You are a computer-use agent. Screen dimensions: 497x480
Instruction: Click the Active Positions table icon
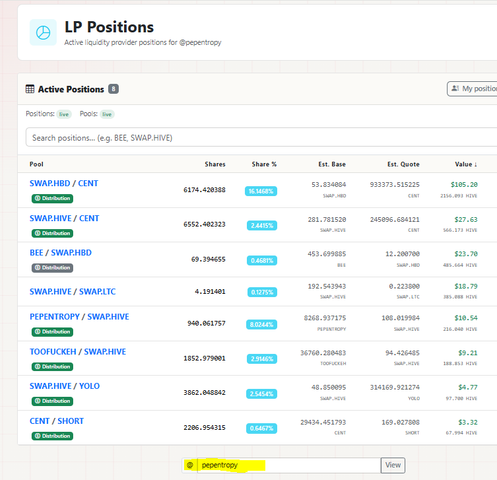30,89
